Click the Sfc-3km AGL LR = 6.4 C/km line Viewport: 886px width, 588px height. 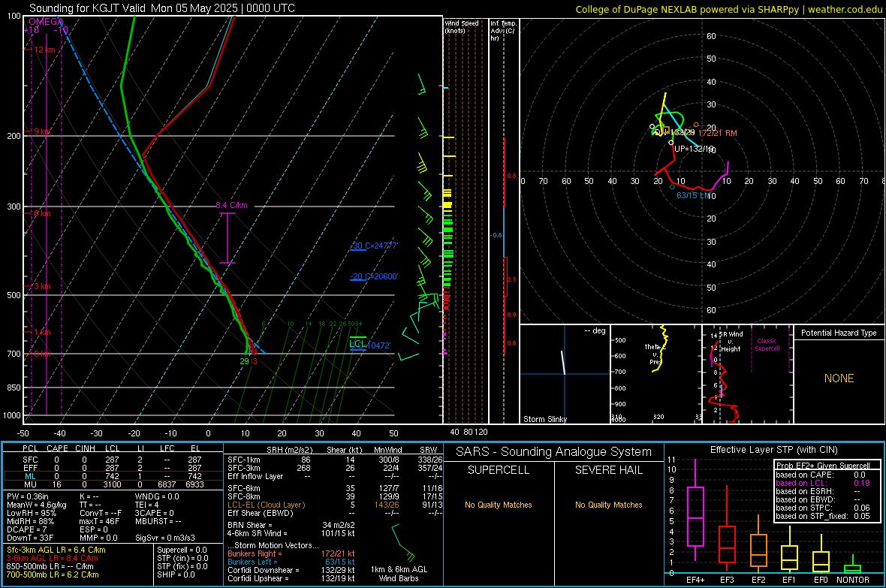click(56, 550)
